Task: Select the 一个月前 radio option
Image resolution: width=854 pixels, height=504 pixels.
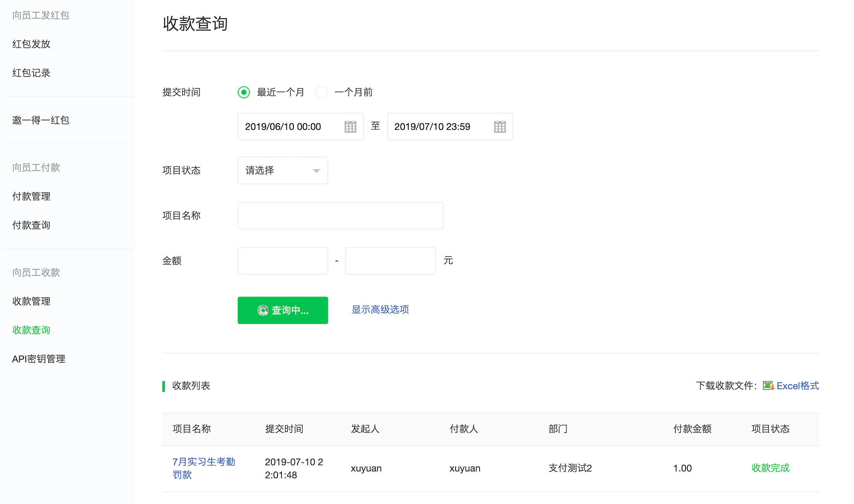Action: (x=321, y=92)
